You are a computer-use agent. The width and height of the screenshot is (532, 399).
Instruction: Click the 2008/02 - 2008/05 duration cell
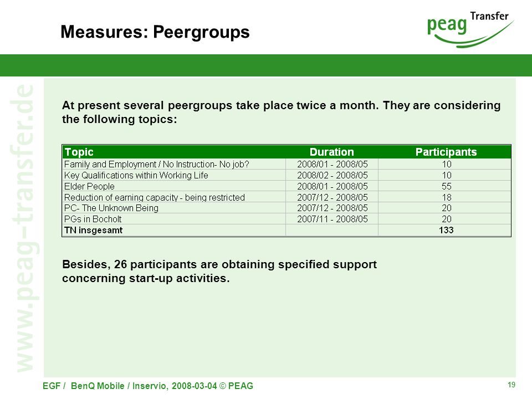[332, 176]
